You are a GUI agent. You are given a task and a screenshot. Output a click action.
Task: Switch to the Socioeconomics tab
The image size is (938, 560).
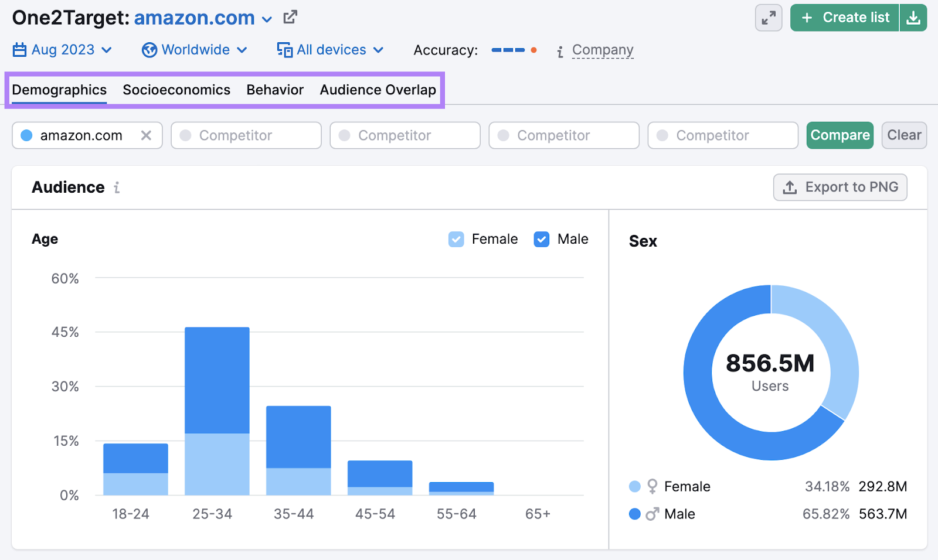coord(176,90)
